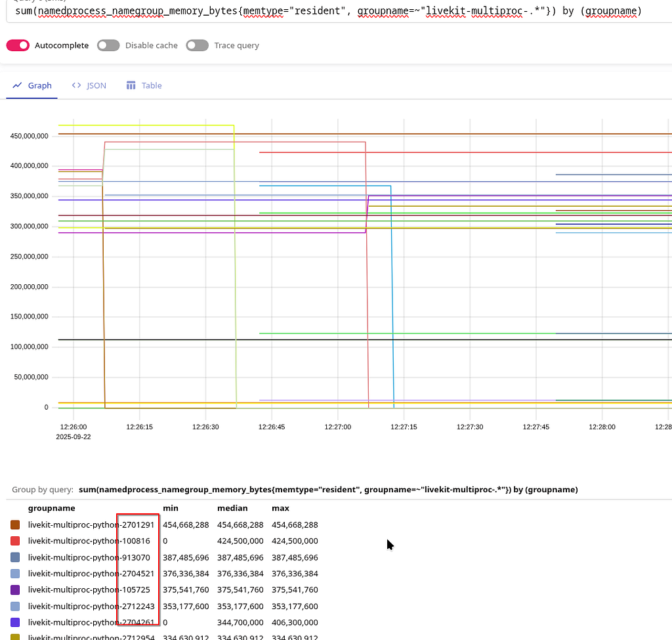The height and width of the screenshot is (640, 672).
Task: Click the Table tab grid icon
Action: tap(131, 85)
